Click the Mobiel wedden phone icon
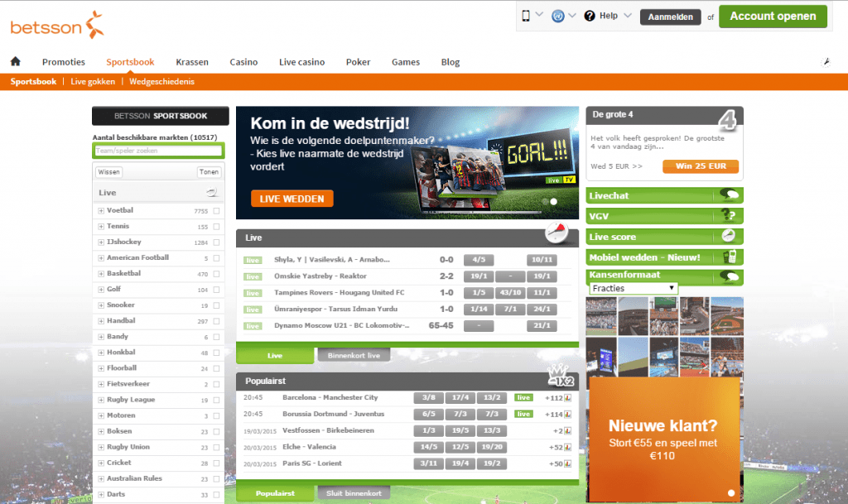Viewport: 848px width, 504px height. (x=730, y=257)
